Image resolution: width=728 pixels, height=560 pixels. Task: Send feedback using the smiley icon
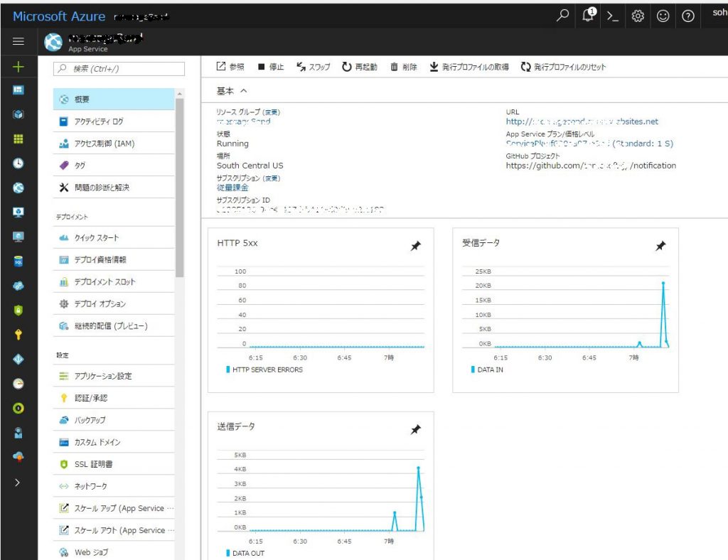[x=663, y=15]
